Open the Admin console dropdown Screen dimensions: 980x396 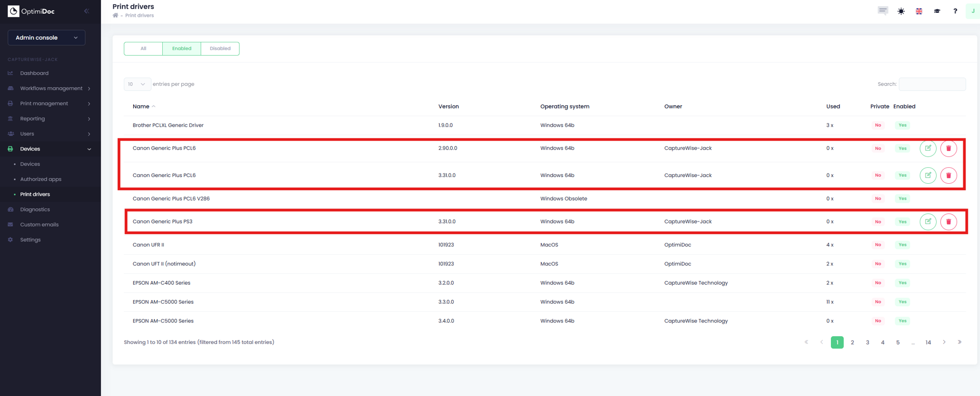tap(46, 38)
